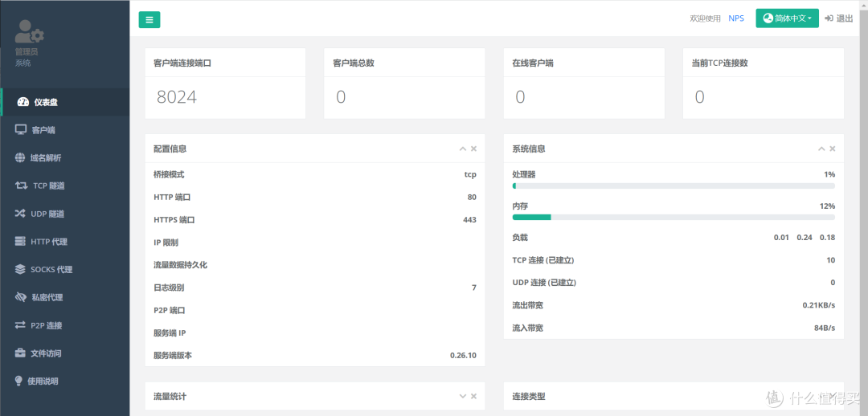868x416 pixels.
Task: Click the shuffle icon beside UDP 隧道
Action: point(20,214)
